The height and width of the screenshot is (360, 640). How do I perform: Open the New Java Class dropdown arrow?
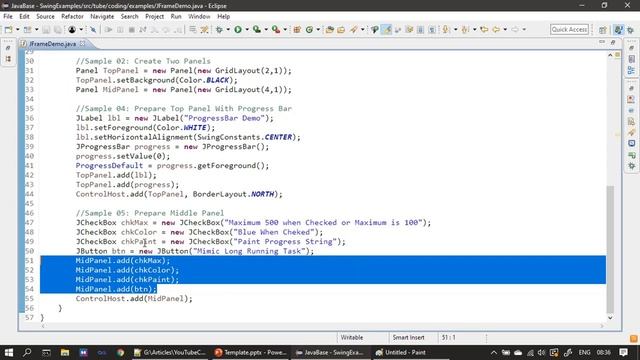(318, 29)
